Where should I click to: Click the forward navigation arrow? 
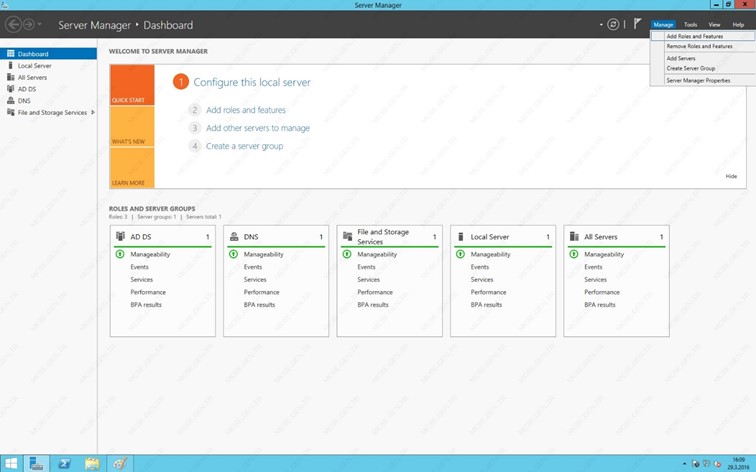pyautogui.click(x=29, y=24)
